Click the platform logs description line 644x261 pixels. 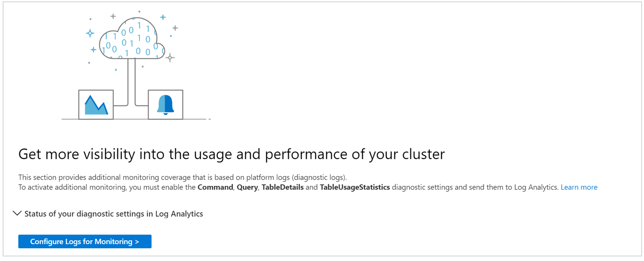click(x=183, y=177)
